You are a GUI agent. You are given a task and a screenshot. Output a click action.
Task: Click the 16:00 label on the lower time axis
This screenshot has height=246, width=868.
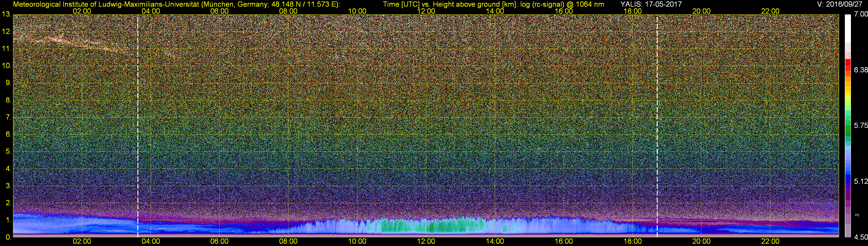click(x=564, y=242)
